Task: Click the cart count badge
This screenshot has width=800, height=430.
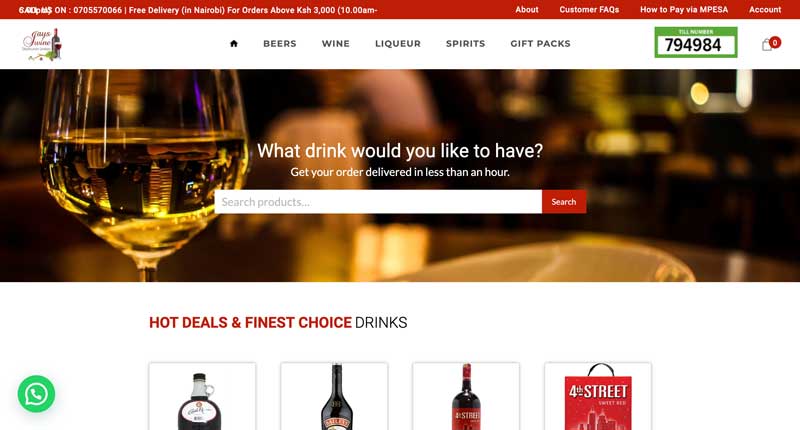Action: click(775, 42)
